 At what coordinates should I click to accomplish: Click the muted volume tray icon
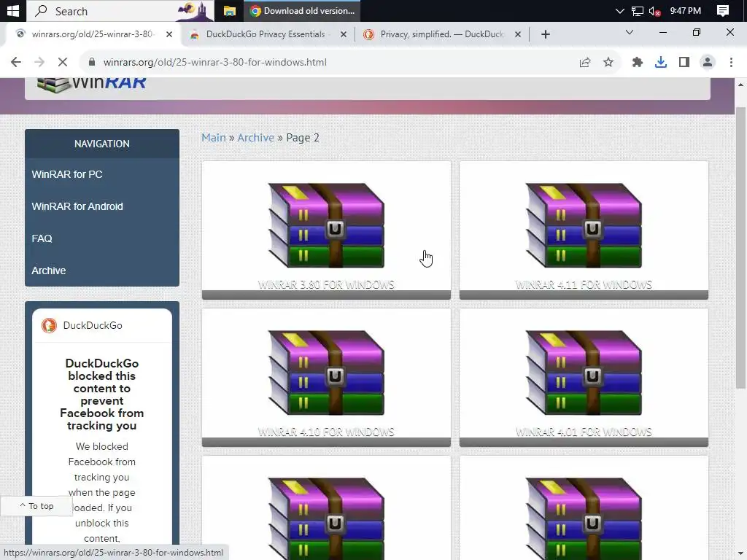coord(655,11)
